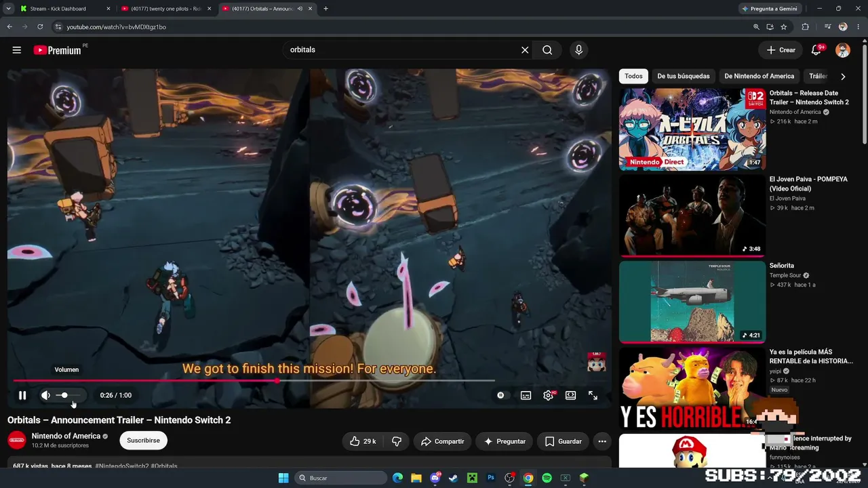Open File Explorer from the taskbar

(416, 478)
